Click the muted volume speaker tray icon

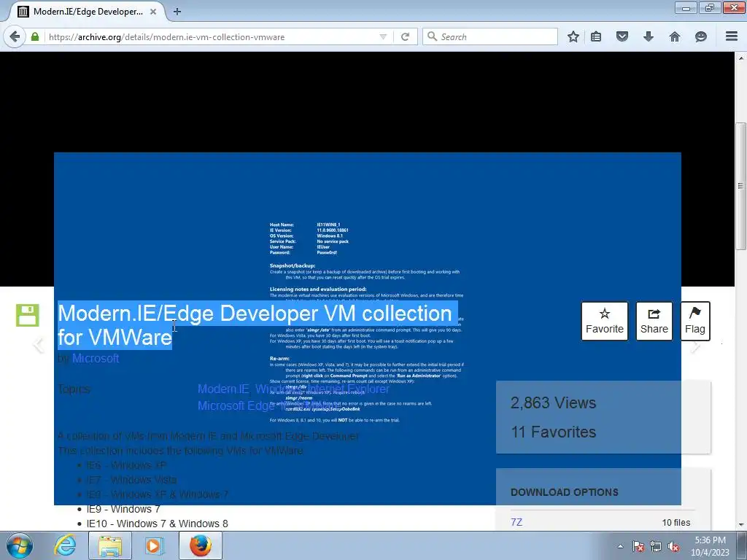pyautogui.click(x=673, y=546)
